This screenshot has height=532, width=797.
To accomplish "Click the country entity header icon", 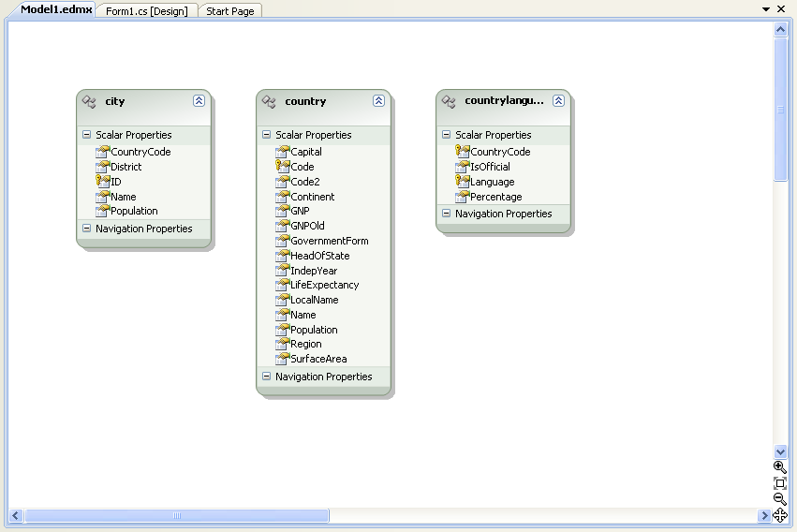I will click(x=269, y=101).
